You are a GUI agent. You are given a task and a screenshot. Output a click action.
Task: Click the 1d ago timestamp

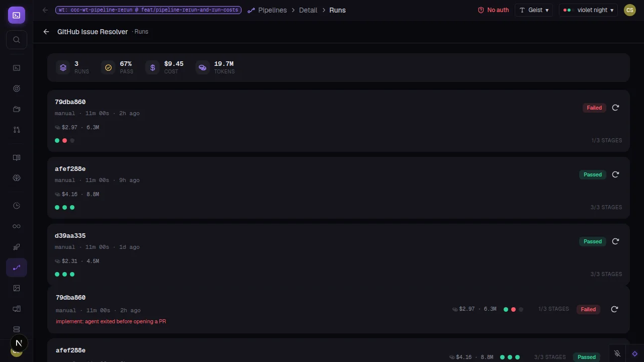pyautogui.click(x=129, y=247)
